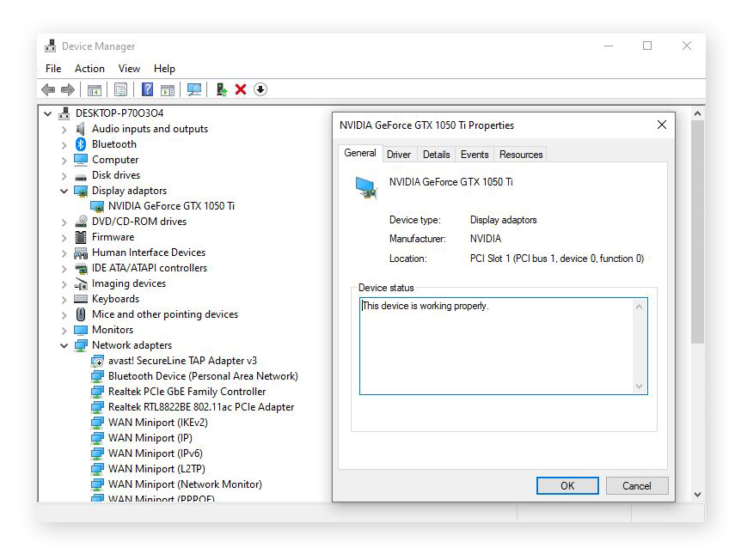Collapse the Display adapters category
This screenshot has width=741, height=560.
point(64,190)
